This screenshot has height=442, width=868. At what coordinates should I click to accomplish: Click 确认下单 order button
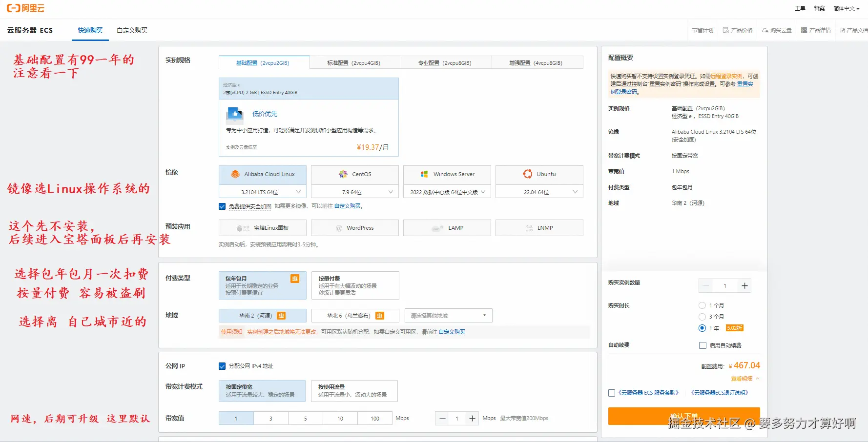684,416
